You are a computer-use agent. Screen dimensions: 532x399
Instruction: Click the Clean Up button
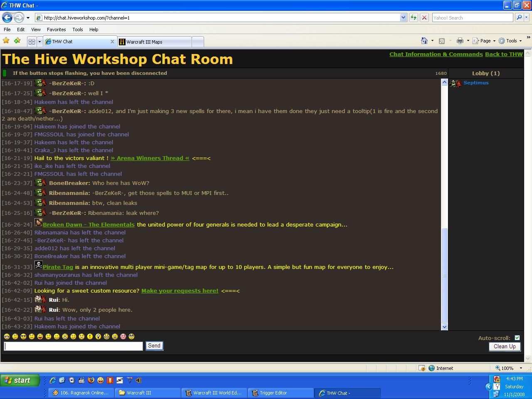click(505, 346)
